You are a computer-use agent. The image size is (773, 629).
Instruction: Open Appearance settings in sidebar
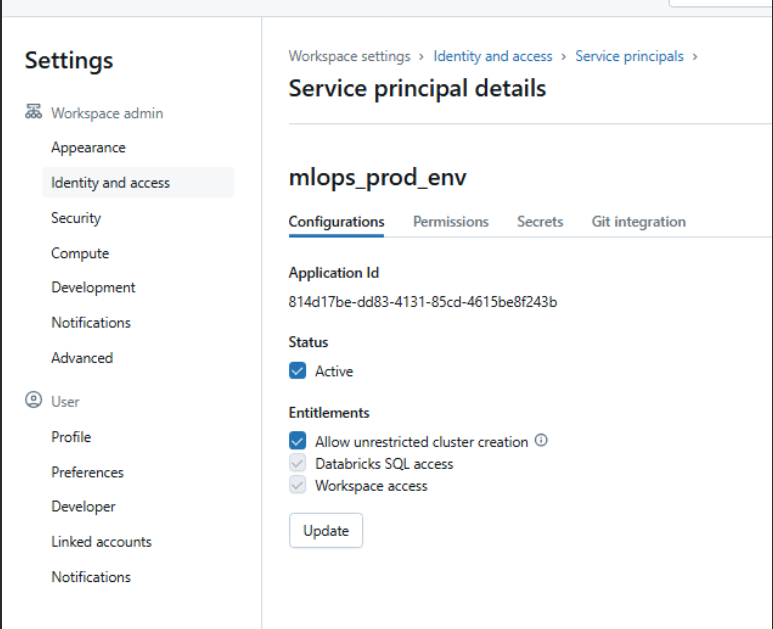88,148
